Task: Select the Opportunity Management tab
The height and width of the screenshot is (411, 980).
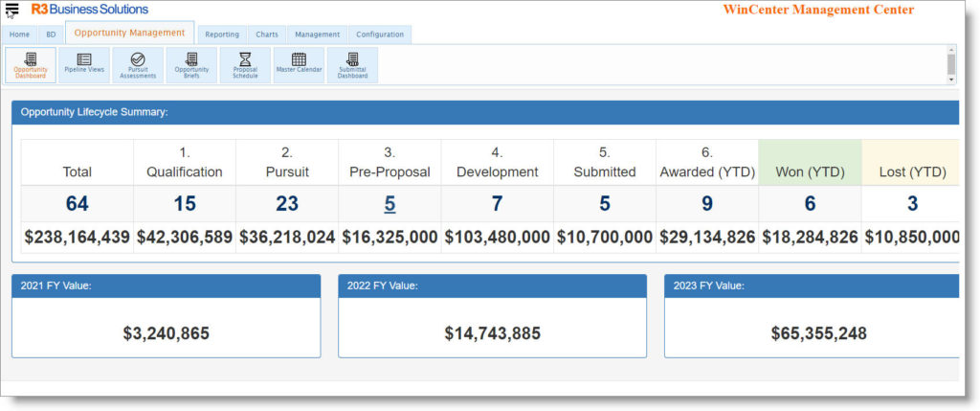Action: (129, 33)
